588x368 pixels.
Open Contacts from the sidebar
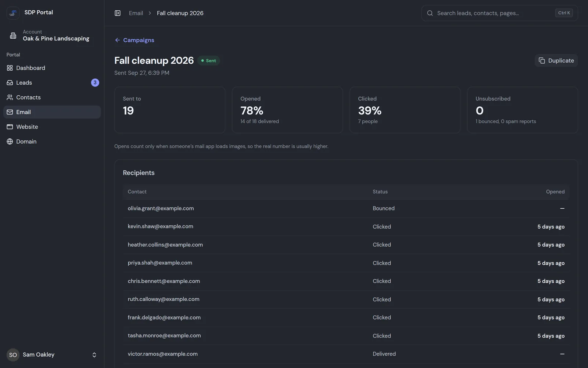point(52,98)
